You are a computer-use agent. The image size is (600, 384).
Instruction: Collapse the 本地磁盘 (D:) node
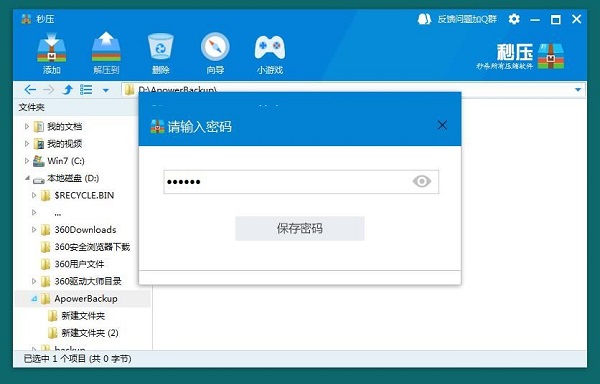[x=27, y=178]
